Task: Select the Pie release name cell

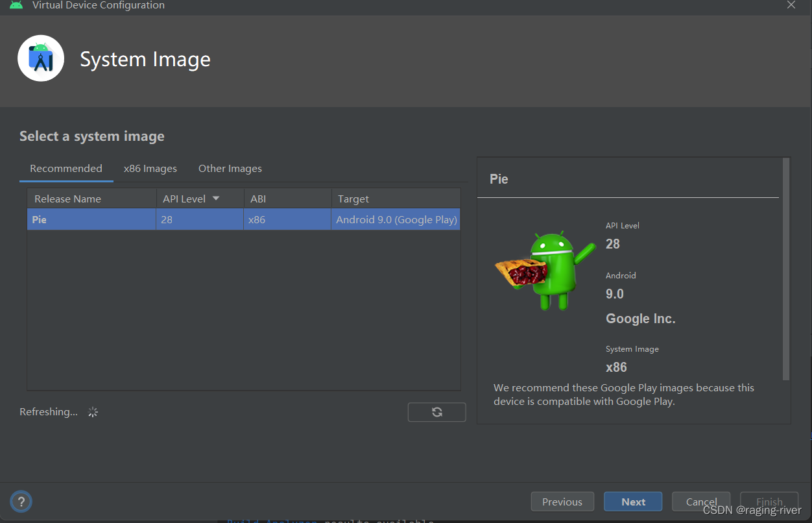Action: coord(91,219)
